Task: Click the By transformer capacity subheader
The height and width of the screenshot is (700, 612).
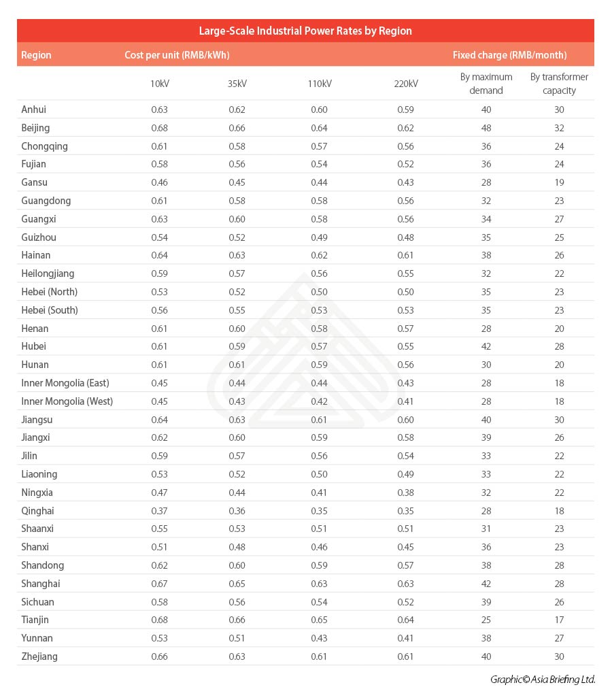Action: tap(560, 84)
